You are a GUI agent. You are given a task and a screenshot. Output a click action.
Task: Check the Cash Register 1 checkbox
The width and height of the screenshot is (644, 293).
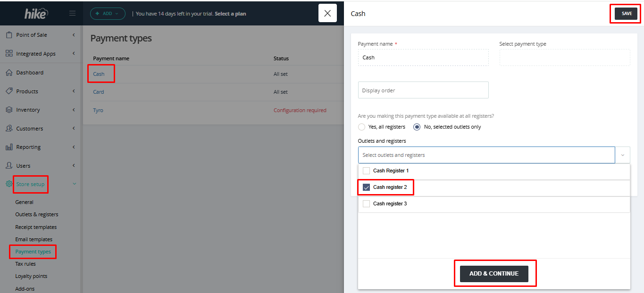click(x=366, y=171)
